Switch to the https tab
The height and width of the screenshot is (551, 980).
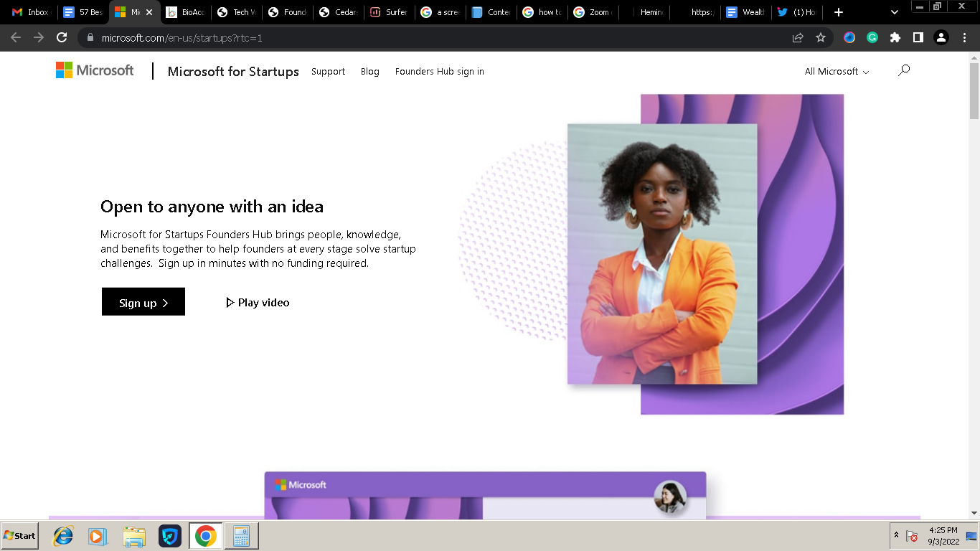[694, 12]
